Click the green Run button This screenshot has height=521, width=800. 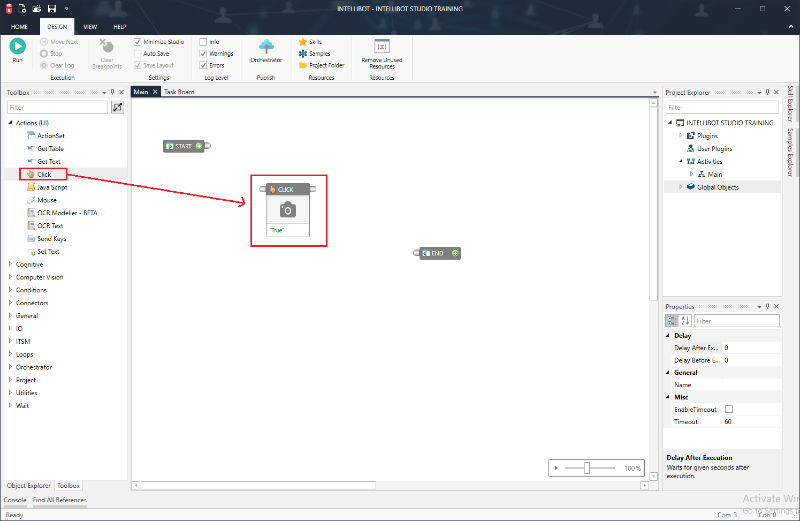pos(18,46)
